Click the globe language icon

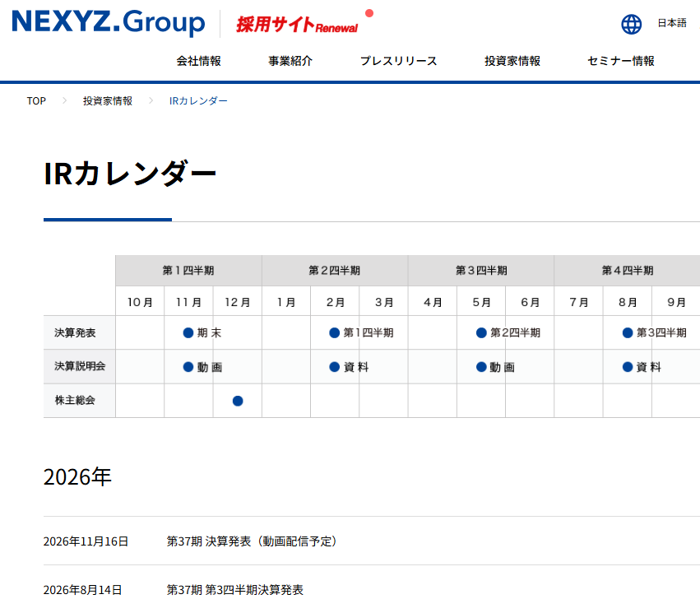tap(631, 24)
